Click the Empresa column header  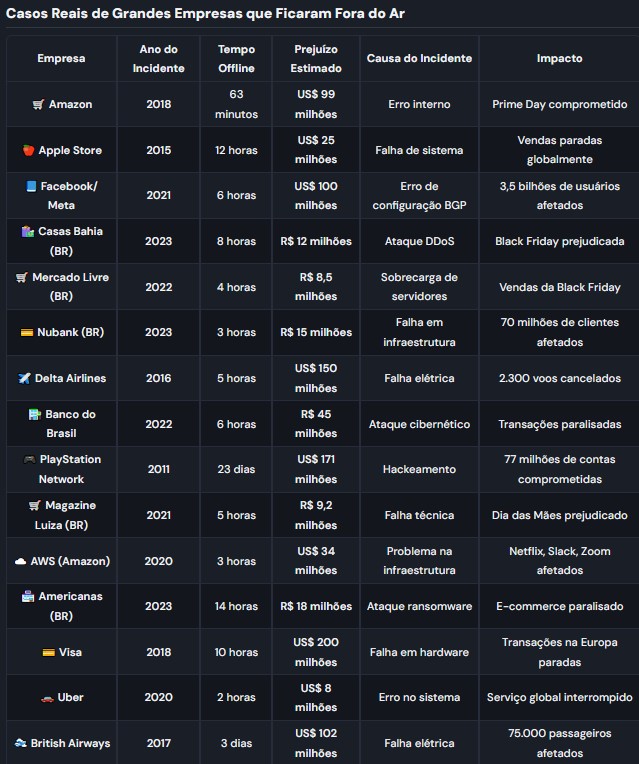pyautogui.click(x=61, y=59)
